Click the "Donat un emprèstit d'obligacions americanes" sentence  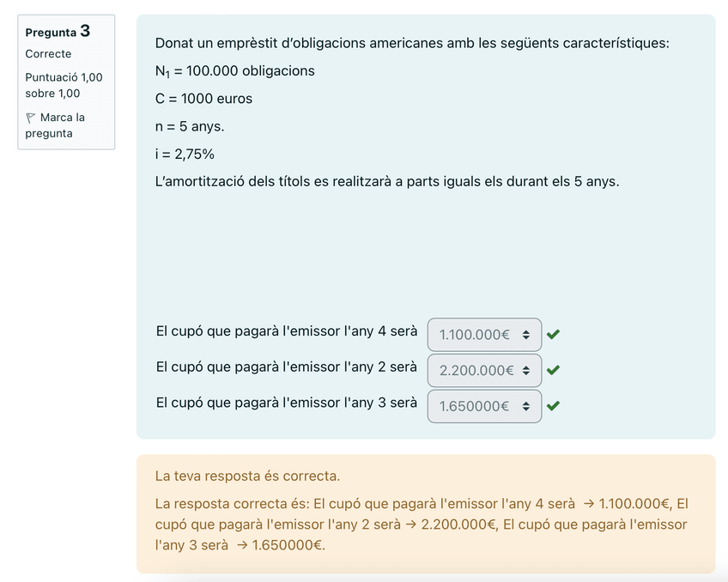(x=412, y=43)
